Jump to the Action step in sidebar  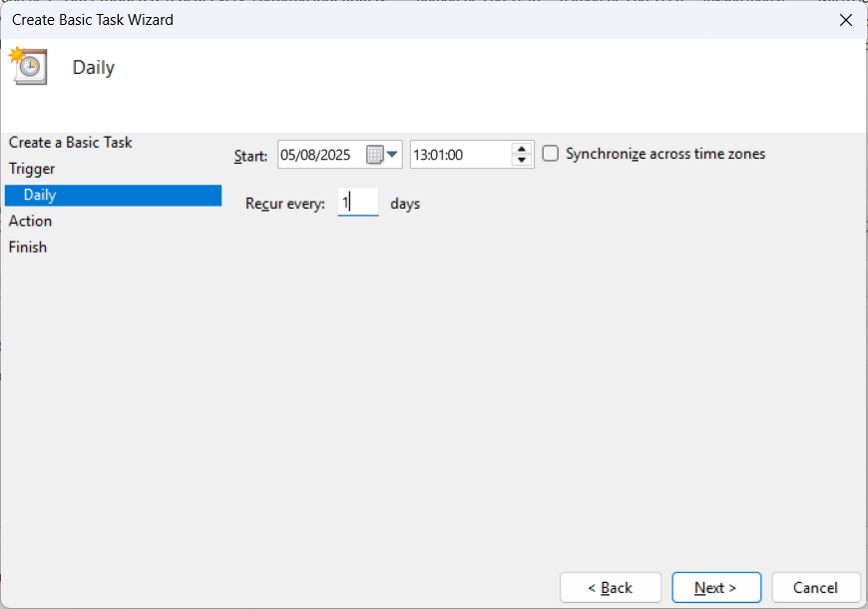tap(31, 221)
